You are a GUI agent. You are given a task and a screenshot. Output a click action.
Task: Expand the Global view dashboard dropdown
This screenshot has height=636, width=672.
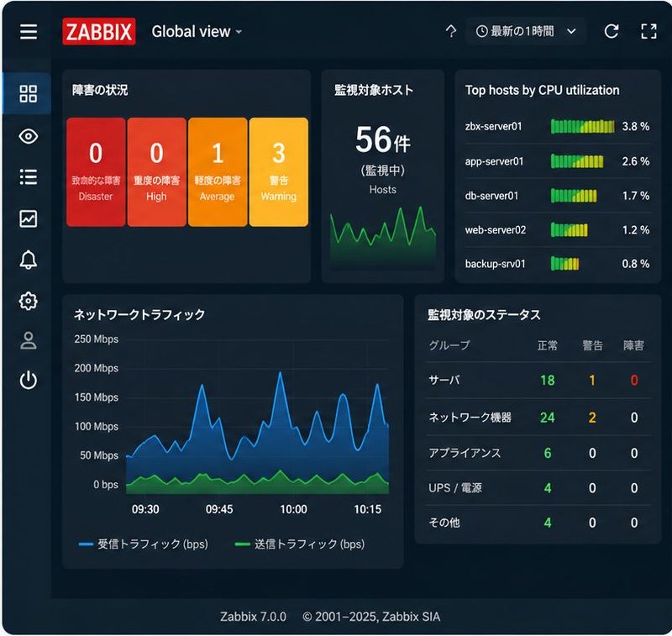point(197,31)
